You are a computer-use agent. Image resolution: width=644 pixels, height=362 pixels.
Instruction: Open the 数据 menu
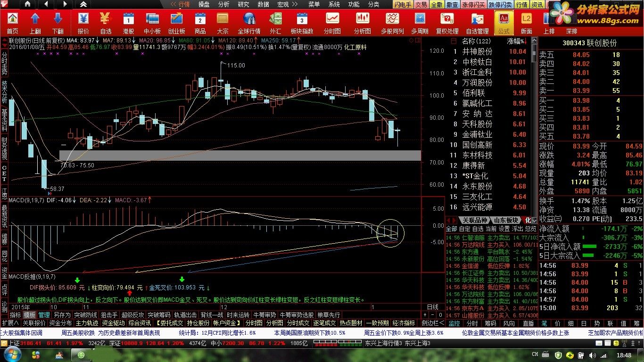(x=264, y=4)
